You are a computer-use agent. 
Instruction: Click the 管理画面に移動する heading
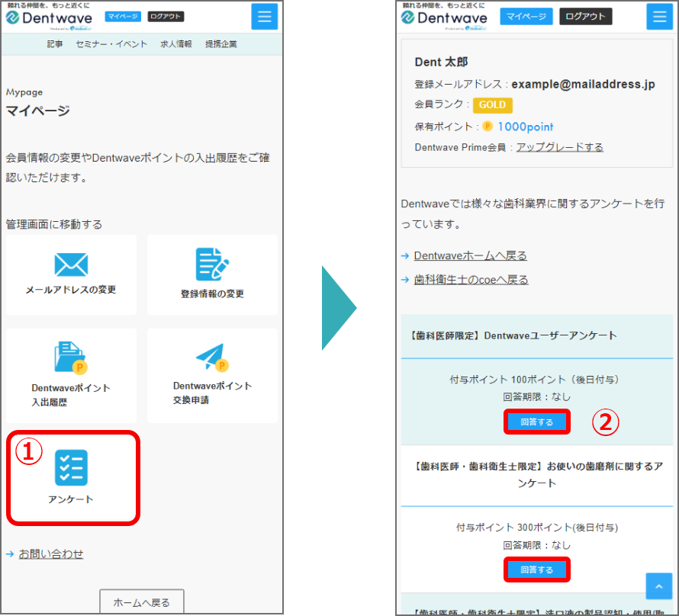click(x=54, y=224)
